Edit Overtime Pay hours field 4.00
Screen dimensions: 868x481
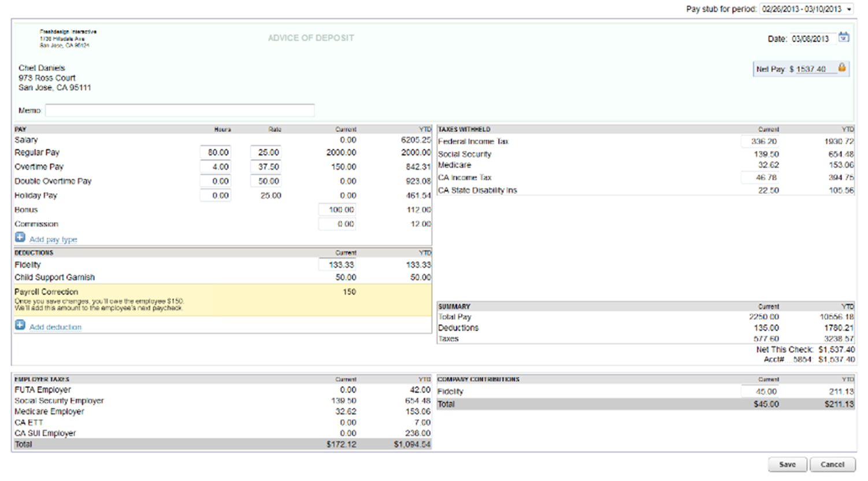(215, 166)
